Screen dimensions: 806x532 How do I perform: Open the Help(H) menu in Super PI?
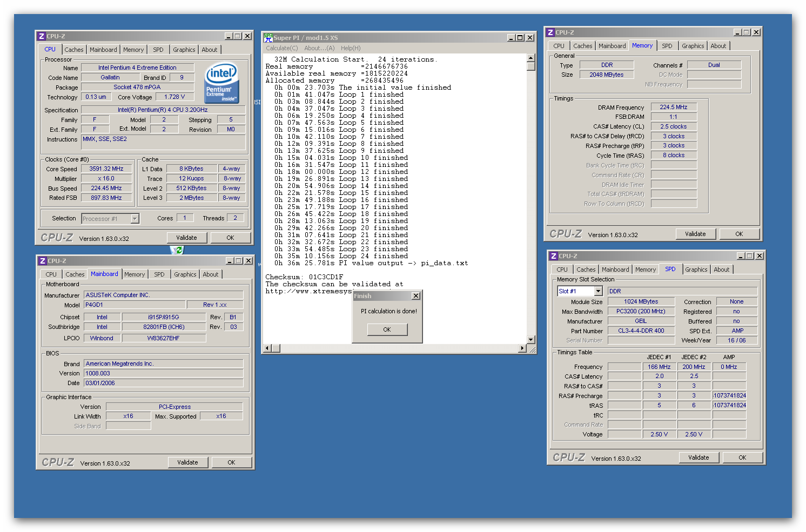351,48
